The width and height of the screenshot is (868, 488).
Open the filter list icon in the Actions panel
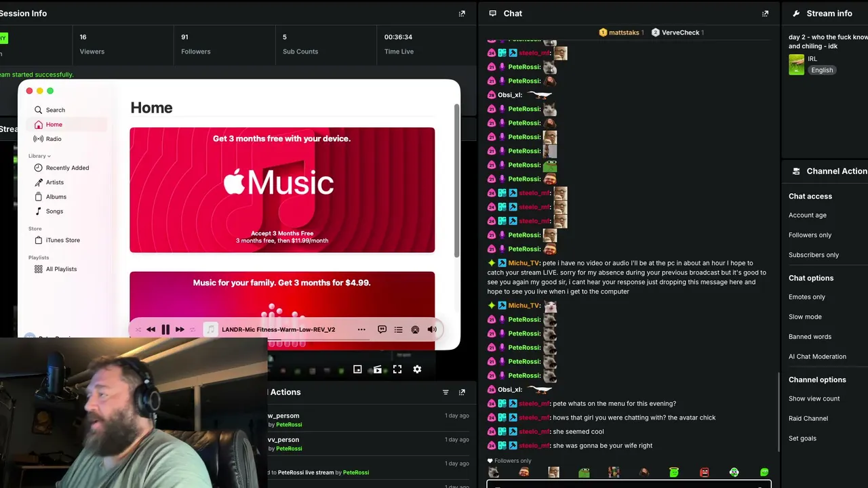tap(446, 392)
